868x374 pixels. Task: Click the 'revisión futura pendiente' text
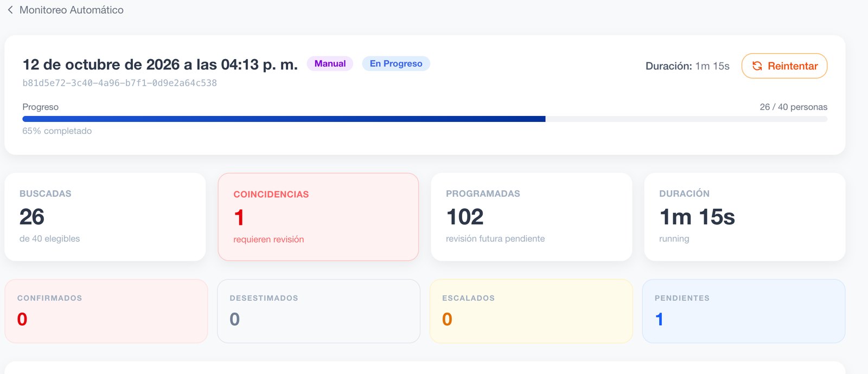495,238
